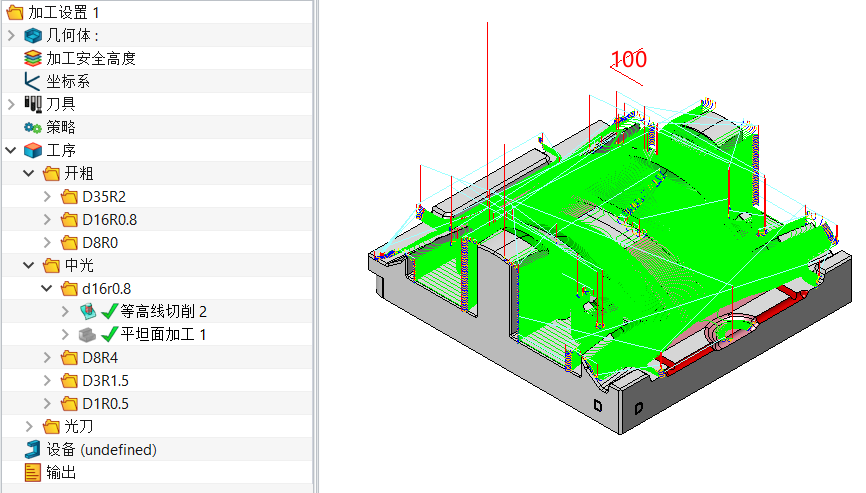Image resolution: width=866 pixels, height=493 pixels.
Task: Select the 加工安全高度 label
Action: pyautogui.click(x=91, y=59)
